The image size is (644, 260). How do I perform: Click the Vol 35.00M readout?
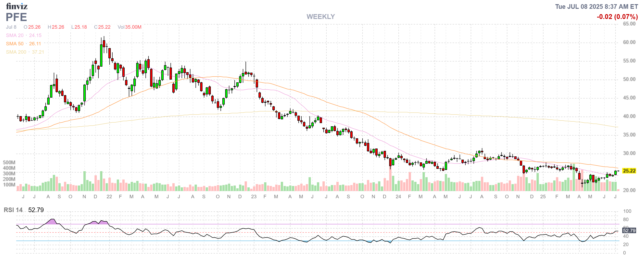click(129, 27)
